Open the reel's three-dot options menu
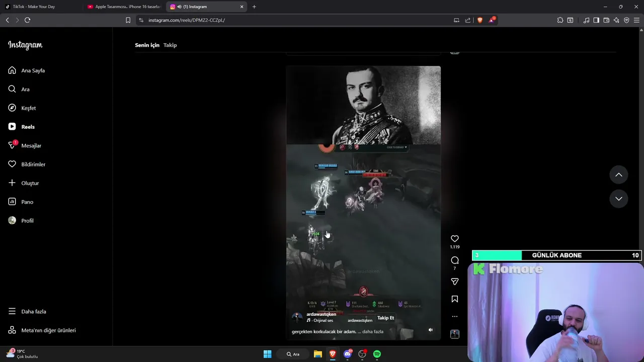The width and height of the screenshot is (644, 362). tap(455, 317)
